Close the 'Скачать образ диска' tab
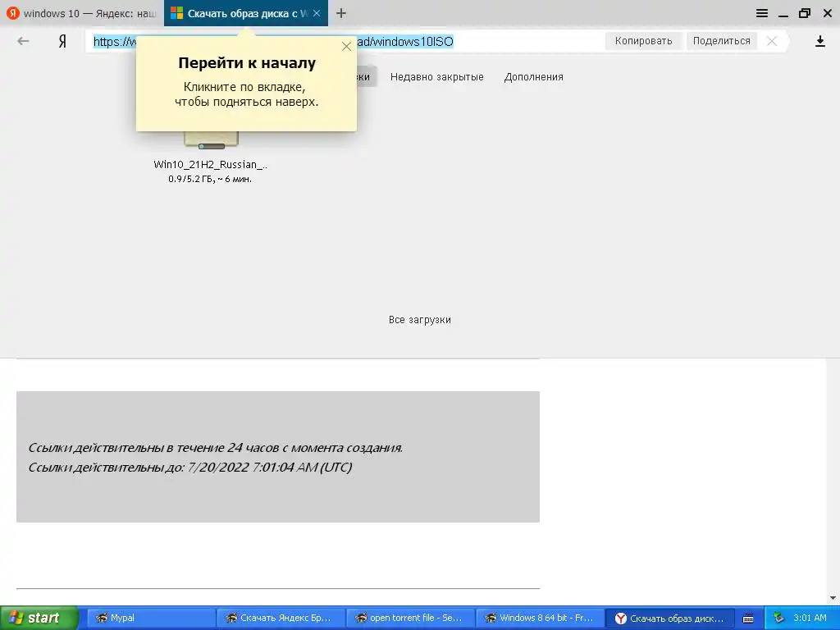 [x=317, y=13]
